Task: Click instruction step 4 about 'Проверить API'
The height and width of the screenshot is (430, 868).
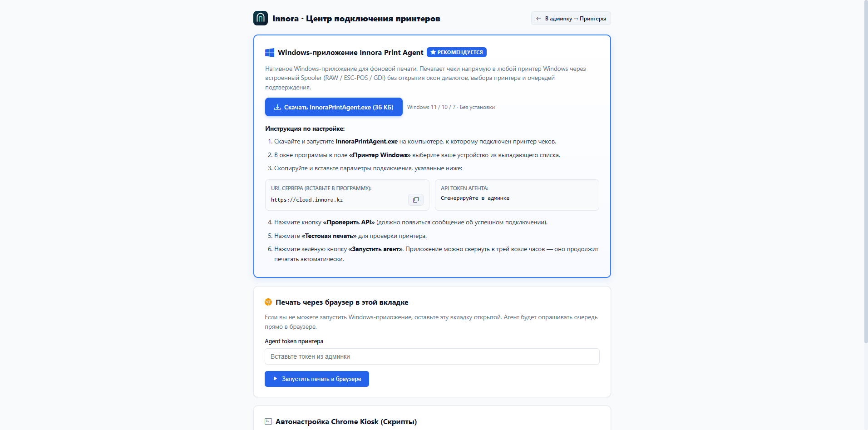Action: click(x=411, y=222)
